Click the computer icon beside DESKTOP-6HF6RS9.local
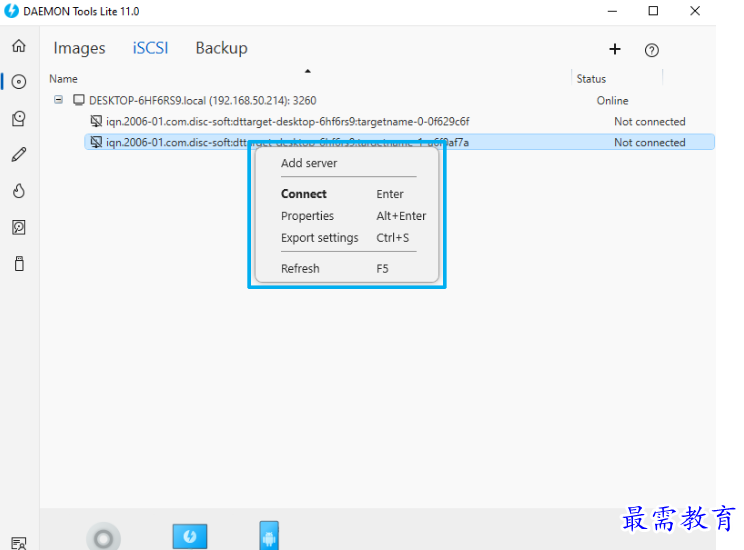This screenshot has width=744, height=550. click(x=79, y=100)
